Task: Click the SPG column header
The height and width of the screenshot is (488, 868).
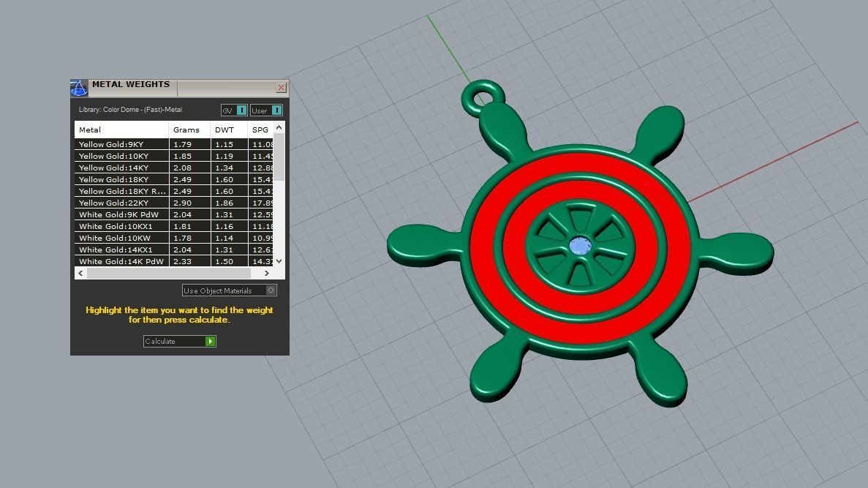Action: [x=260, y=129]
